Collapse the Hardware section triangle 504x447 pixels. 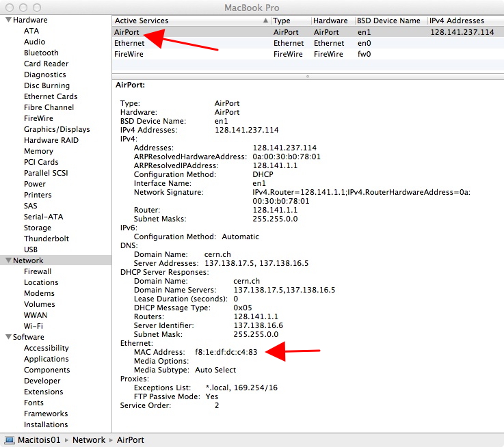click(9, 20)
